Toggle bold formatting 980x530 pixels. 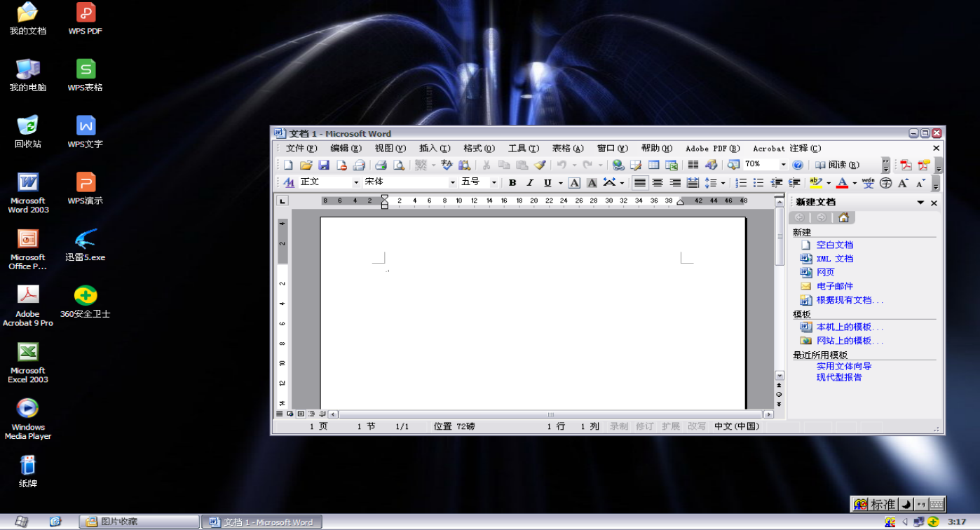[512, 182]
